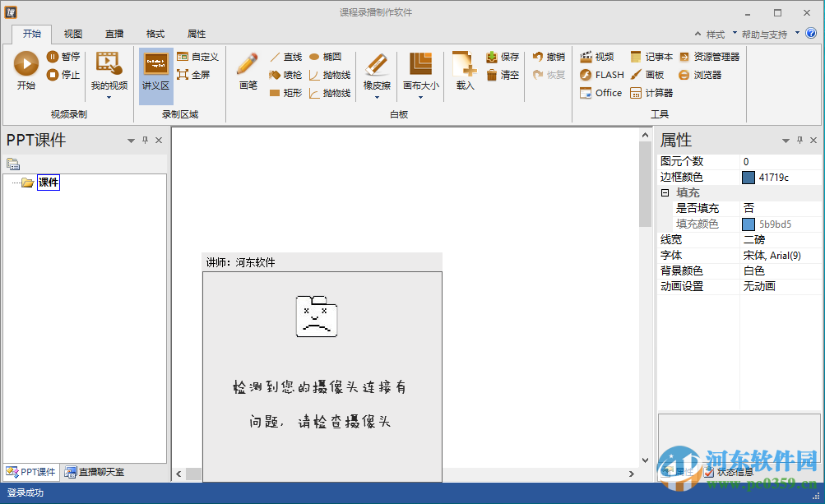Toggle auto-hide pin on 属性 panel

[x=799, y=140]
